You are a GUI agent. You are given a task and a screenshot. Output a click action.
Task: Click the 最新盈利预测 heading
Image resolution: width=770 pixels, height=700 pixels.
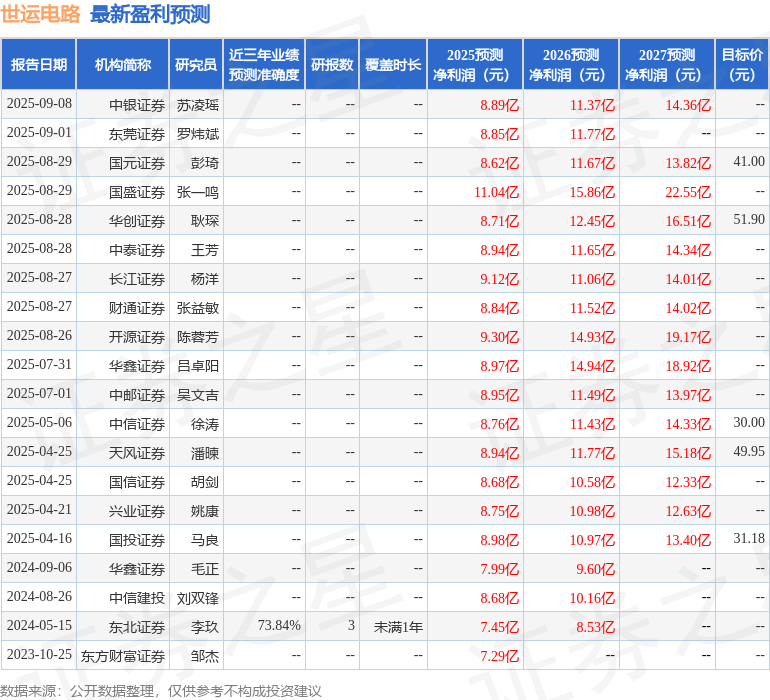(150, 14)
